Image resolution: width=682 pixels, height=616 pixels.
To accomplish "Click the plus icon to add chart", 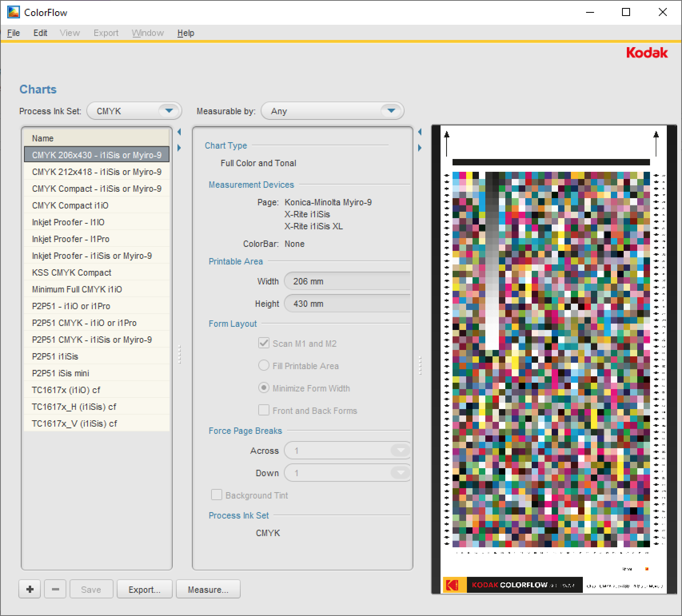I will (x=30, y=589).
